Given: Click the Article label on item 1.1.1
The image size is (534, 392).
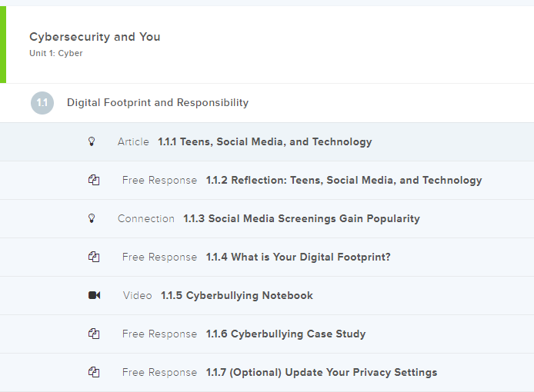Looking at the screenshot, I should [133, 141].
